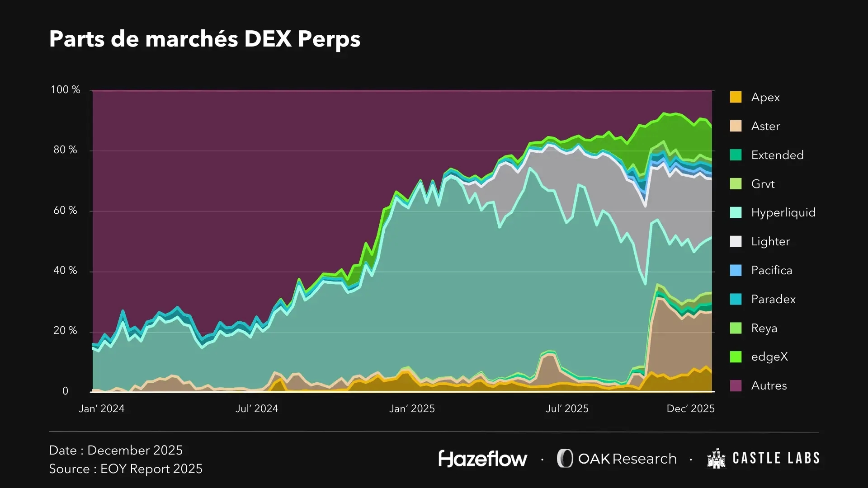The image size is (868, 488).
Task: Click the 80 % y-axis label
Action: [x=65, y=150]
